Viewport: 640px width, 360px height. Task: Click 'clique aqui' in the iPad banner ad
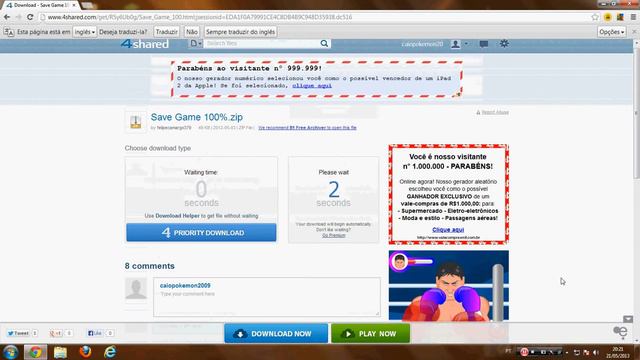tap(312, 86)
